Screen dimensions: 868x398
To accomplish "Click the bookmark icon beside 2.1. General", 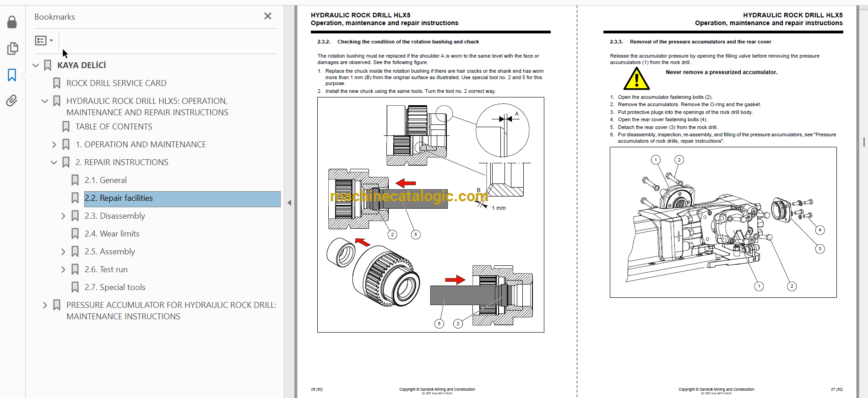I will pos(75,180).
